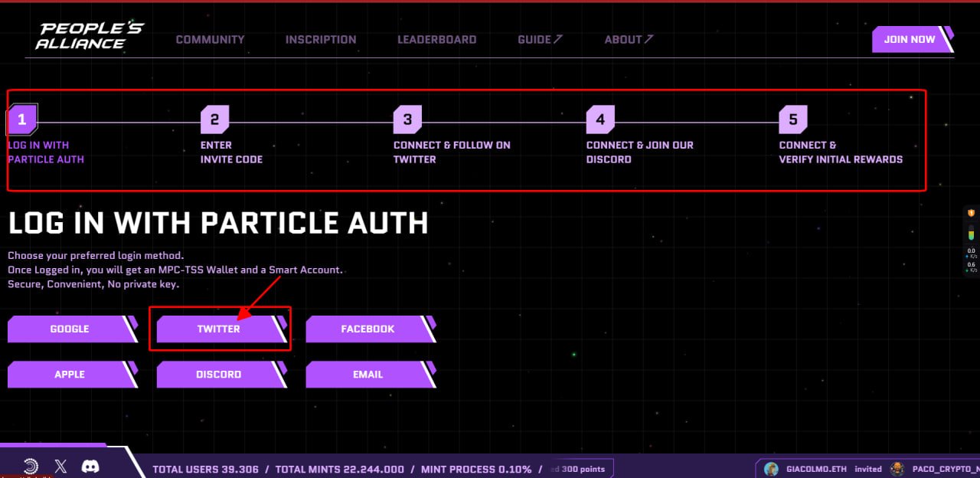Select step 5 number badge
This screenshot has width=980, height=478.
[794, 120]
